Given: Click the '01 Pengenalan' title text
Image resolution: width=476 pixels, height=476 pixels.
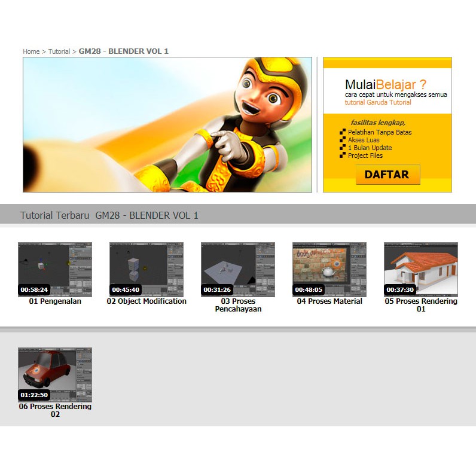Looking at the screenshot, I should tap(55, 301).
